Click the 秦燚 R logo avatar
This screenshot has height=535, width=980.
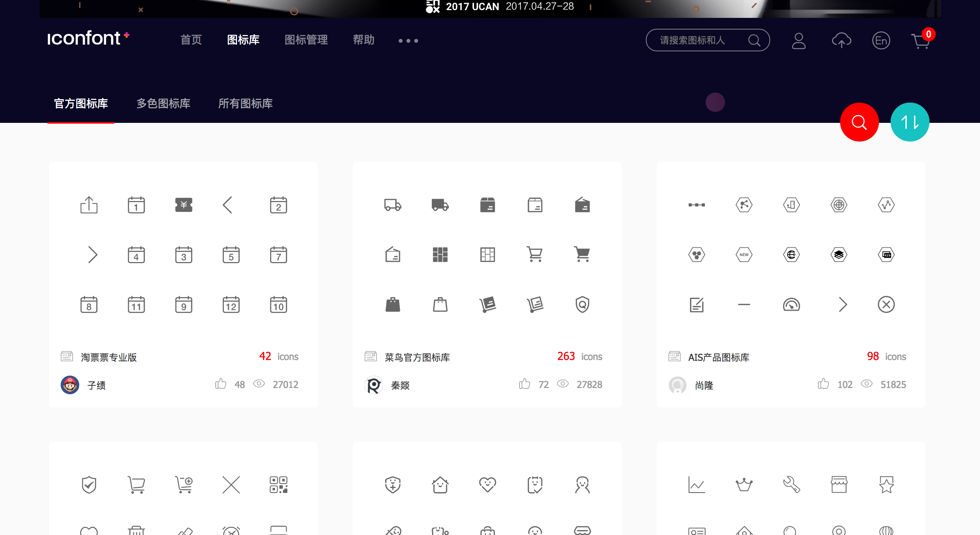[374, 385]
